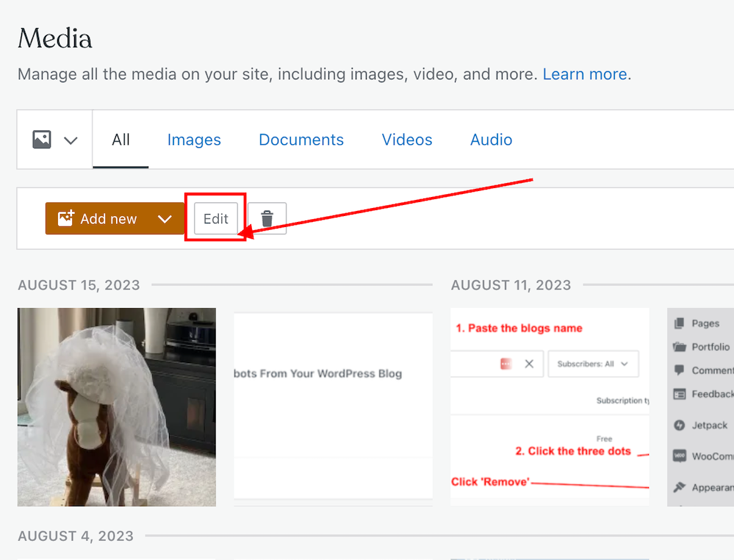The width and height of the screenshot is (734, 560).
Task: Click the Pages icon in sidebar screenshot
Action: click(x=680, y=323)
